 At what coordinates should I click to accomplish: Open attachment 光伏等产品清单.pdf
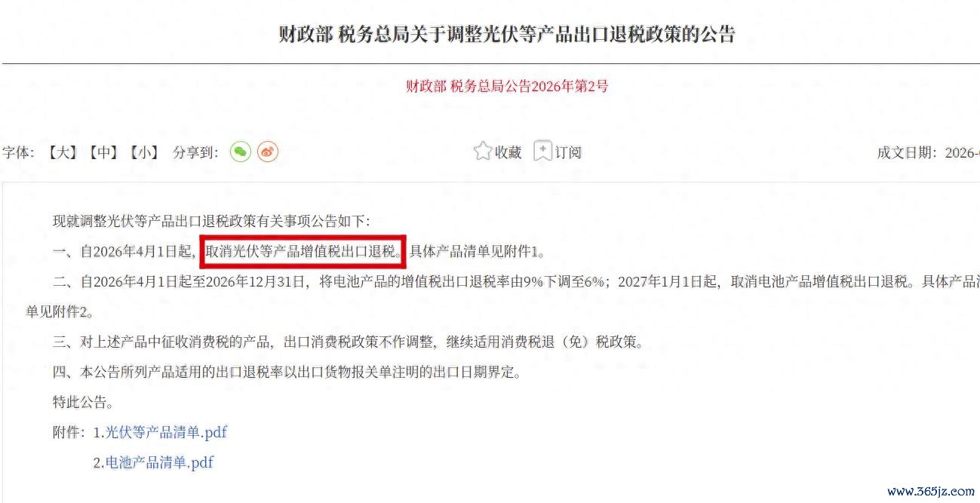click(166, 433)
